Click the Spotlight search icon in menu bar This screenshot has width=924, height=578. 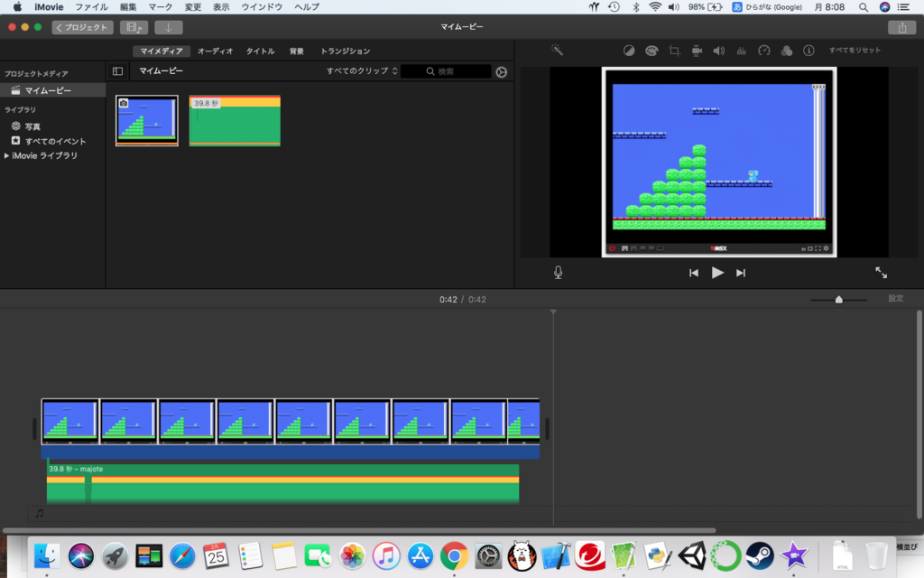click(864, 7)
